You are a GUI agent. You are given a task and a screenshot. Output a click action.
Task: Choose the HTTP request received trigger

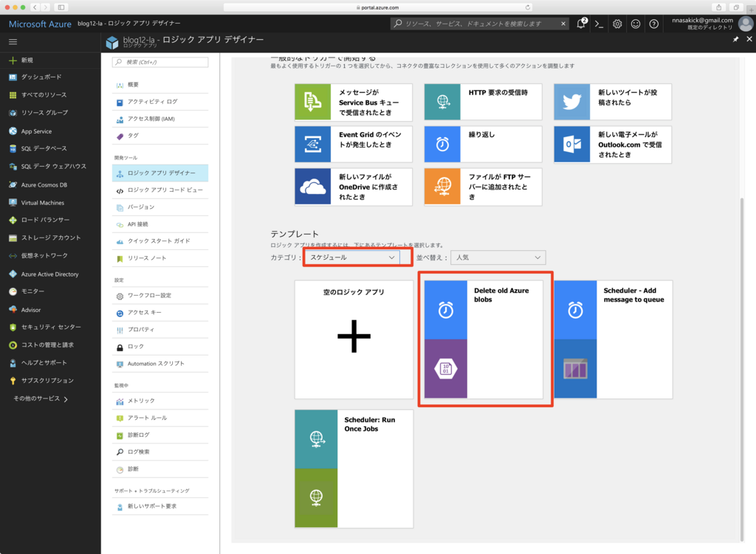483,102
